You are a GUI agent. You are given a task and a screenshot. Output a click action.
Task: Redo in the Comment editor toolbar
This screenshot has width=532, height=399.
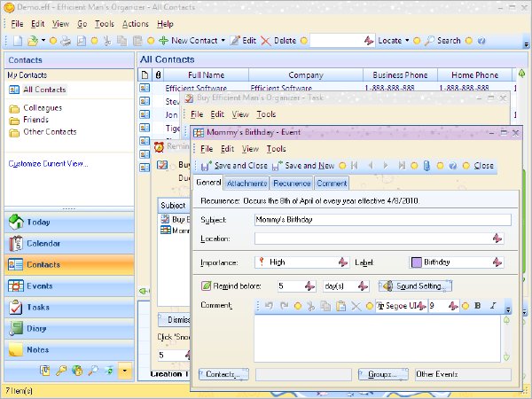[x=284, y=306]
